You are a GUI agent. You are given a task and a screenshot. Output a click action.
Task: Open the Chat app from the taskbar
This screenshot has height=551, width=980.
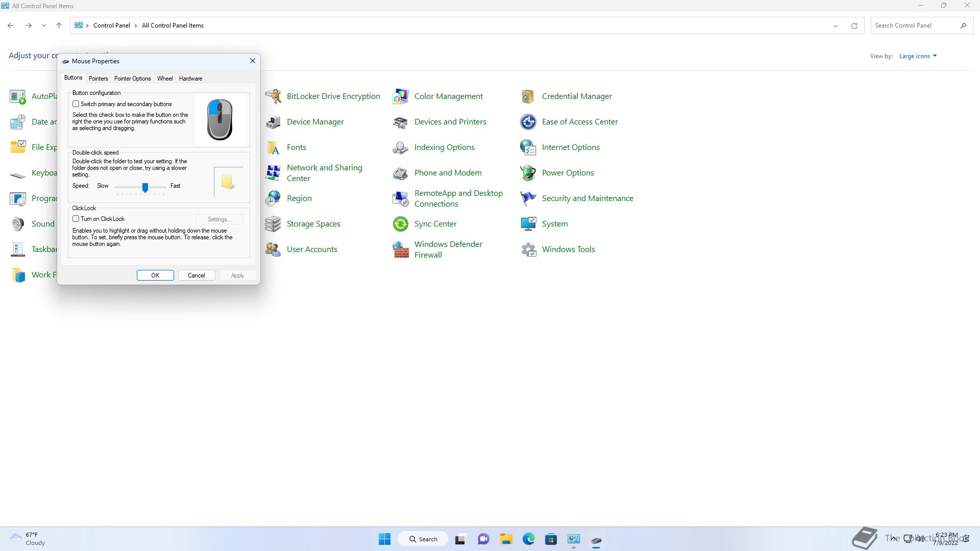tap(483, 539)
